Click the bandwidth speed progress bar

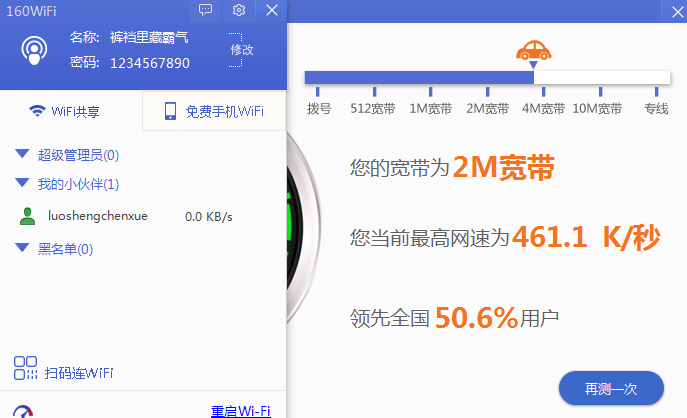(486, 77)
